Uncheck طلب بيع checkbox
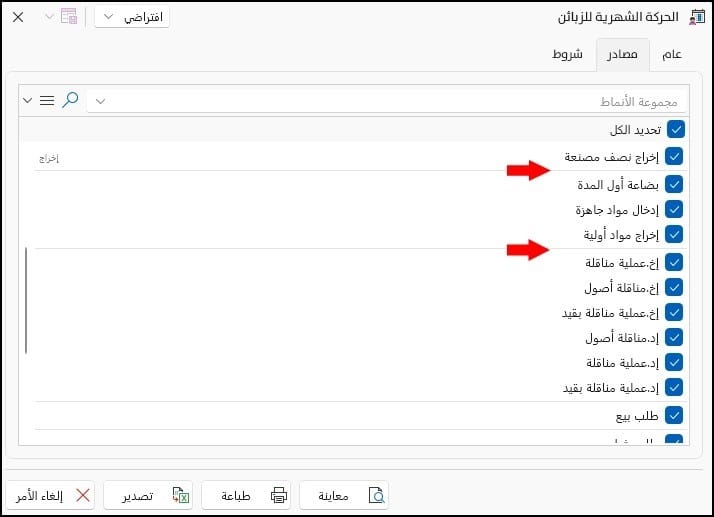Image resolution: width=714 pixels, height=517 pixels. tap(674, 415)
